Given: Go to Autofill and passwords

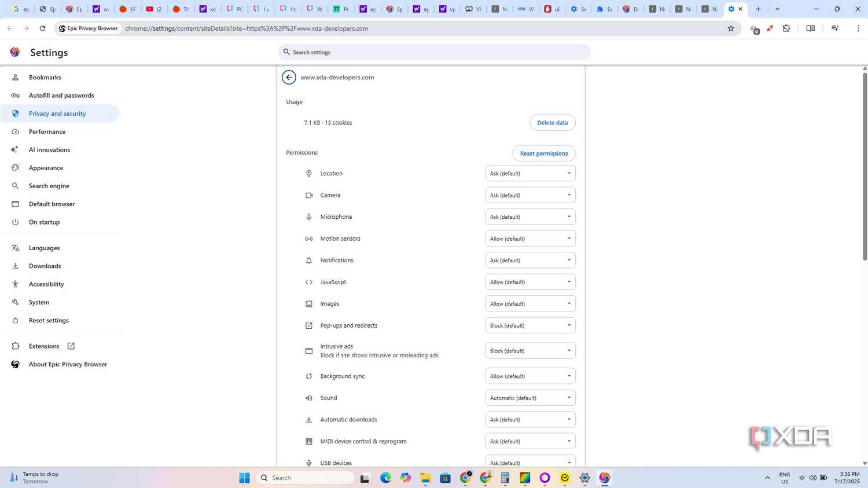Looking at the screenshot, I should click(x=60, y=96).
